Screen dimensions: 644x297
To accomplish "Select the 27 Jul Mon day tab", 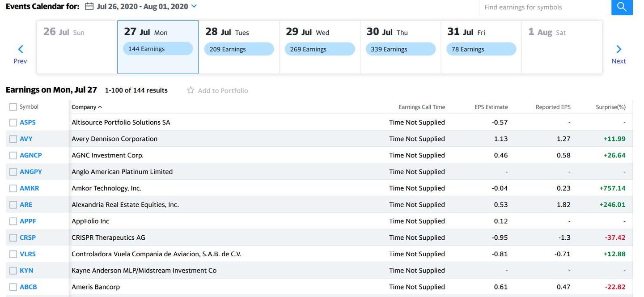I will pos(158,47).
